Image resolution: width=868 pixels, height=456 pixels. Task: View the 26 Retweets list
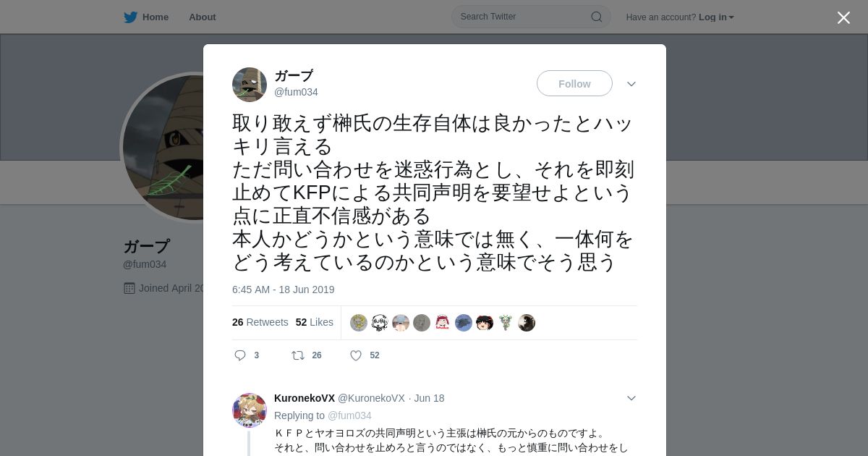[x=260, y=322]
